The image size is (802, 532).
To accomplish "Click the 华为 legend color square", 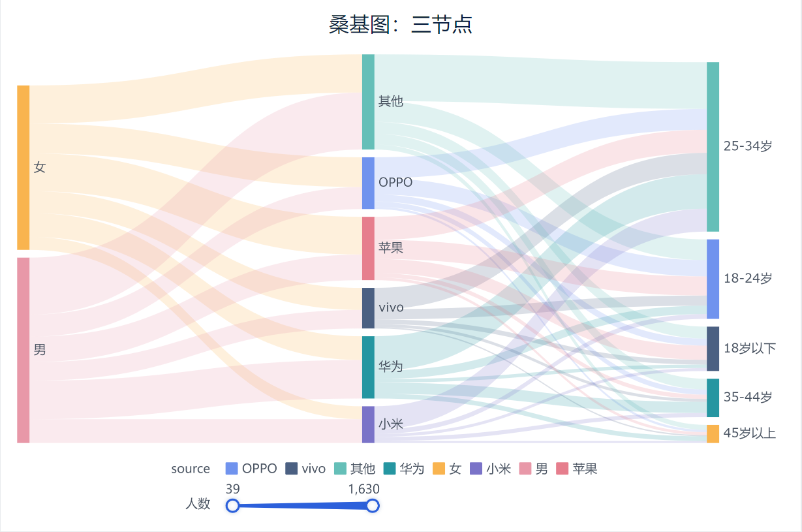I will pyautogui.click(x=390, y=469).
